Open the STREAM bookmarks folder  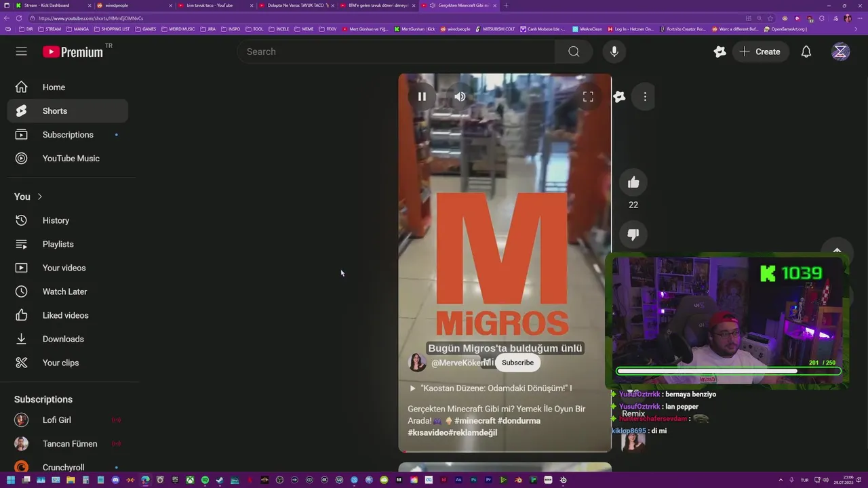[50, 29]
